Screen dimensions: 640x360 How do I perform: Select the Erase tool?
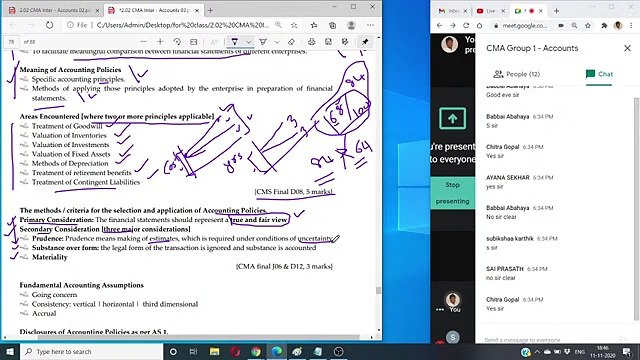point(291,42)
